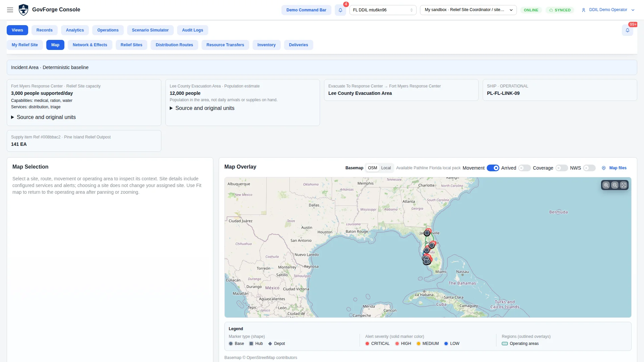Click the MEDIUM severity color swatch
The width and height of the screenshot is (644, 362).
(419, 344)
